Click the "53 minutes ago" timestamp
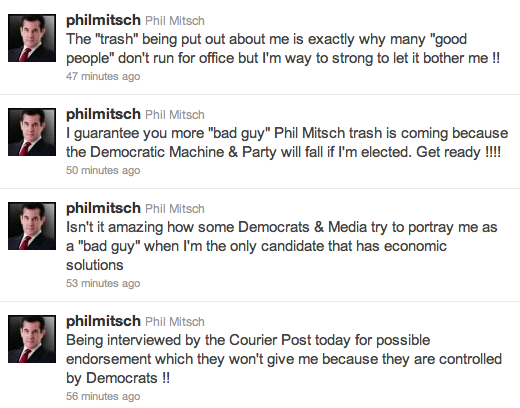520x408 pixels. click(x=103, y=283)
